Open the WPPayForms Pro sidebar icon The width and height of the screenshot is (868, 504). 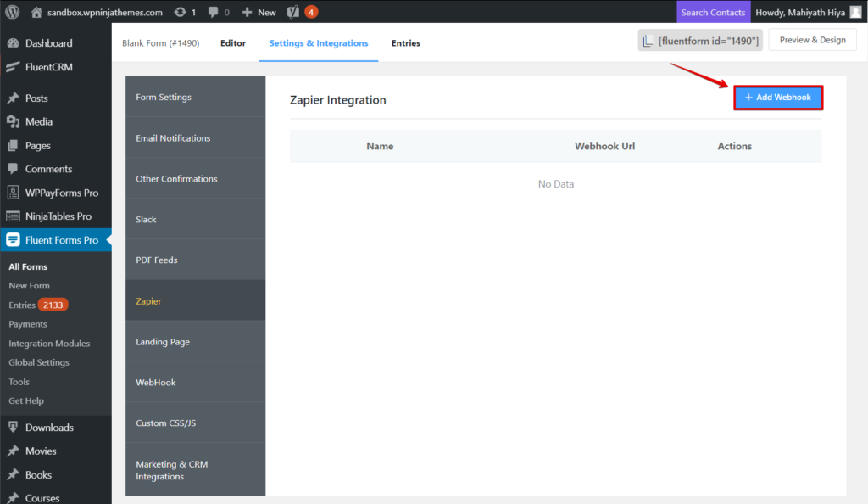tap(12, 193)
